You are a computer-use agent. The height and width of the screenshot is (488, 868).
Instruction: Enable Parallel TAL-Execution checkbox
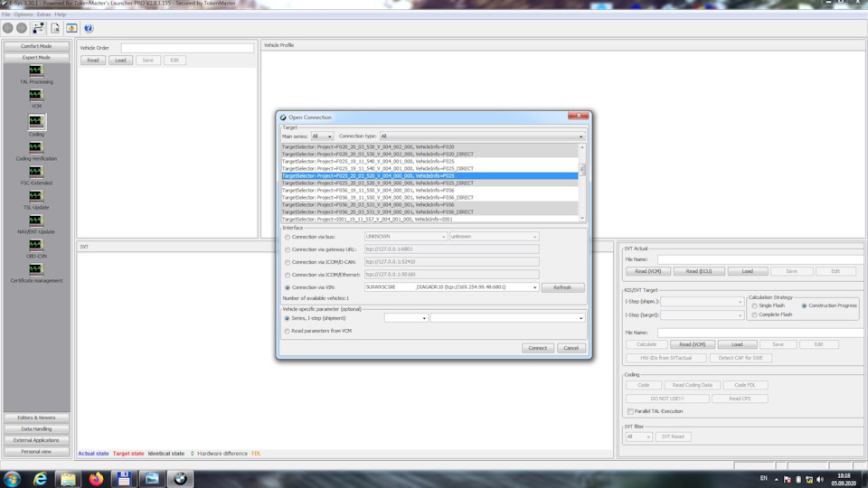tap(630, 412)
